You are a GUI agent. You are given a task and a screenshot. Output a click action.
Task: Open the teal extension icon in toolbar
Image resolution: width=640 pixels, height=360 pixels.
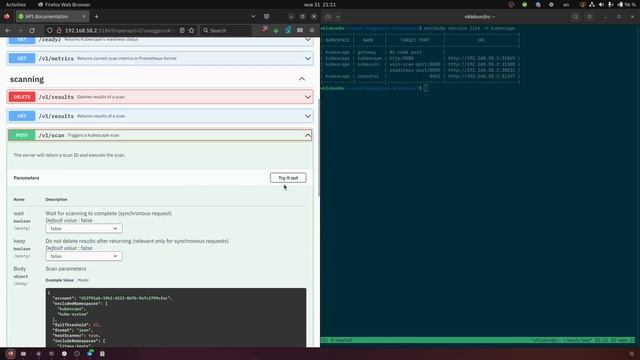(288, 30)
